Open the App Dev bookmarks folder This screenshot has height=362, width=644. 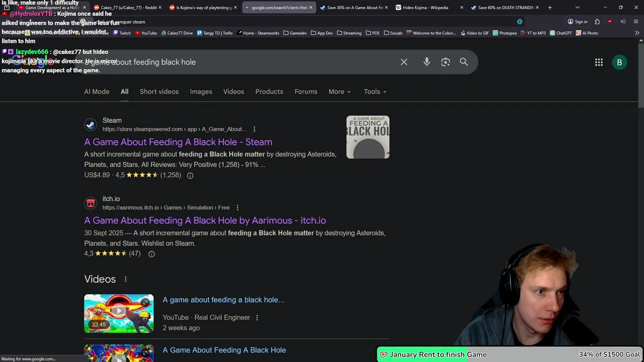pyautogui.click(x=321, y=33)
